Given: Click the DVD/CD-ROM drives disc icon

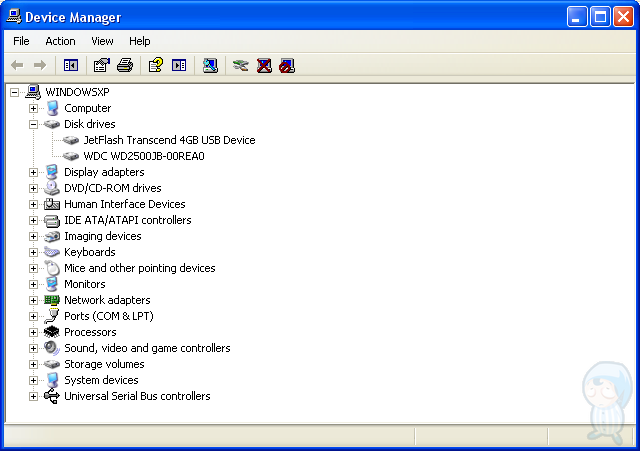Looking at the screenshot, I should 52,188.
